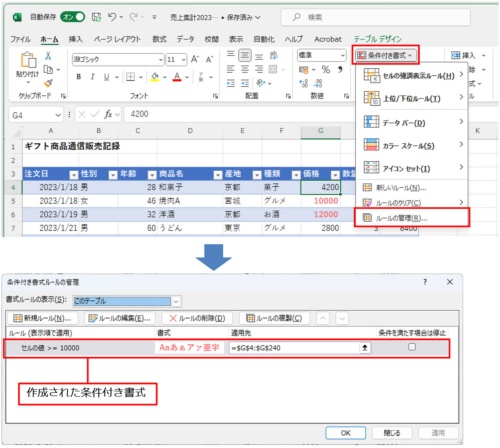Check 'stop if true' checkbox for rule
The width and height of the screenshot is (500, 448).
tap(412, 347)
